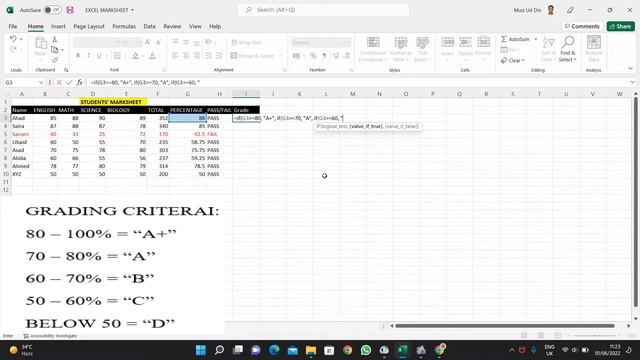Open the Insert Function fx dialog

(x=79, y=82)
